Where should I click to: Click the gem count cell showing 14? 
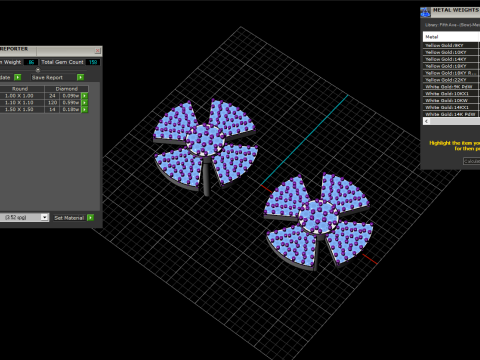[x=52, y=109]
